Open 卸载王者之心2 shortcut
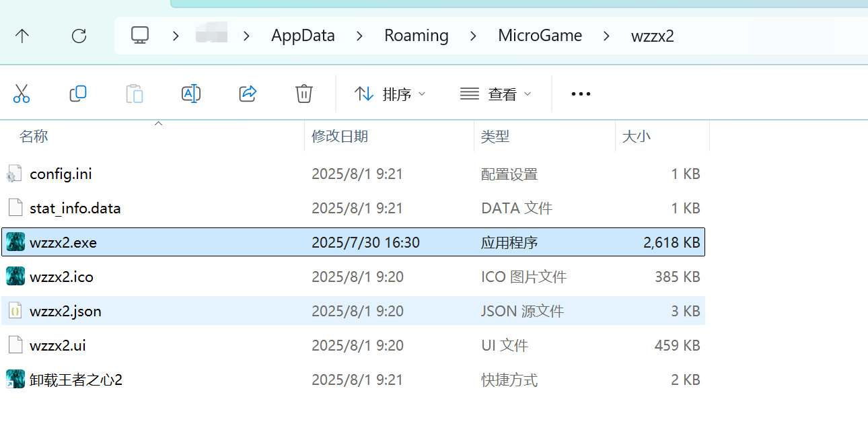The image size is (868, 430). point(76,379)
